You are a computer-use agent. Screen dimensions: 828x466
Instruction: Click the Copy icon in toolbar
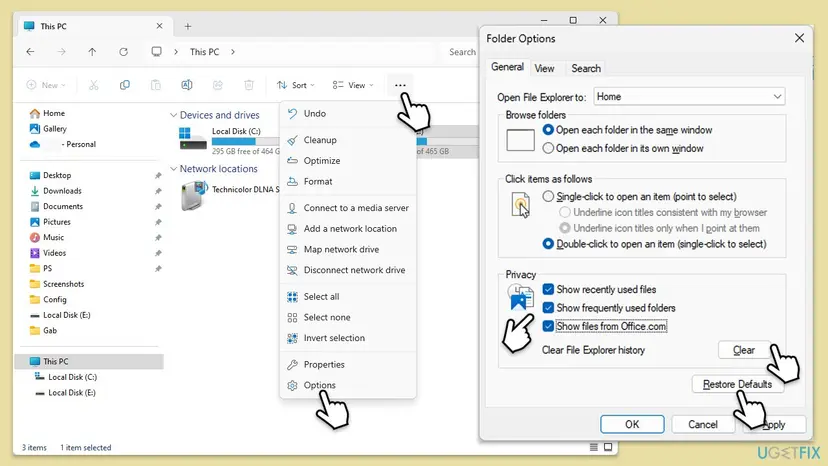[125, 85]
